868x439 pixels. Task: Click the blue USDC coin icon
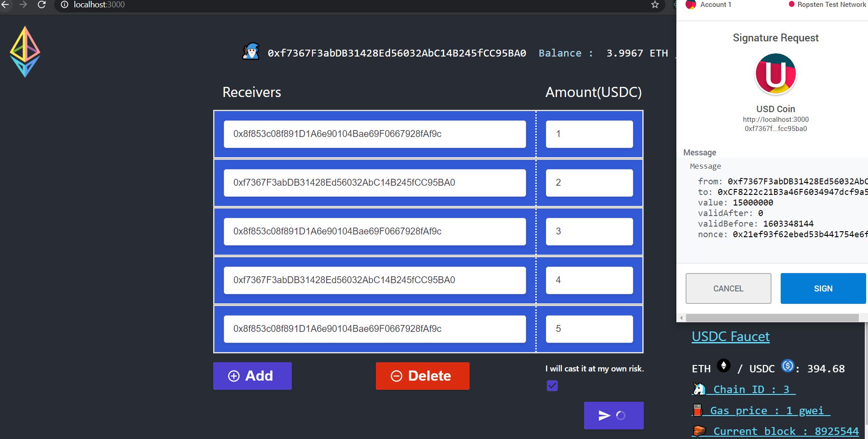788,366
